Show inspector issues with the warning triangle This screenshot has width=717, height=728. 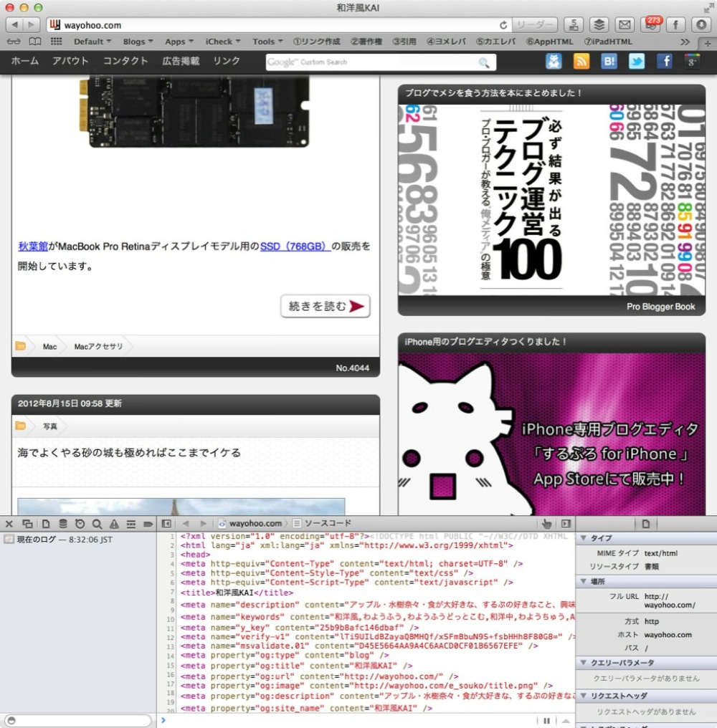coord(114,525)
